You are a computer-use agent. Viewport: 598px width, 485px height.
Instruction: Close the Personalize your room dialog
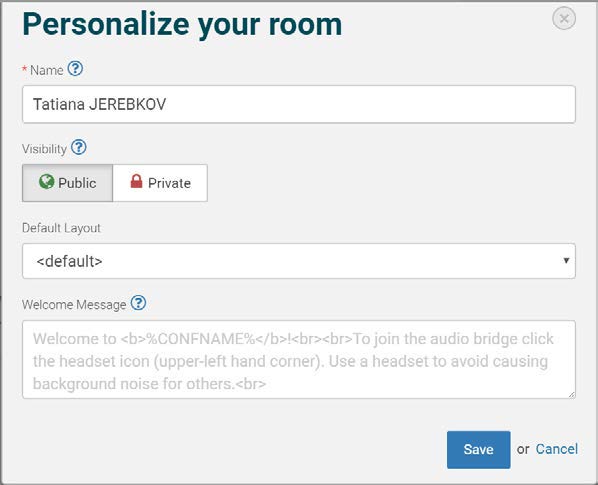(564, 18)
